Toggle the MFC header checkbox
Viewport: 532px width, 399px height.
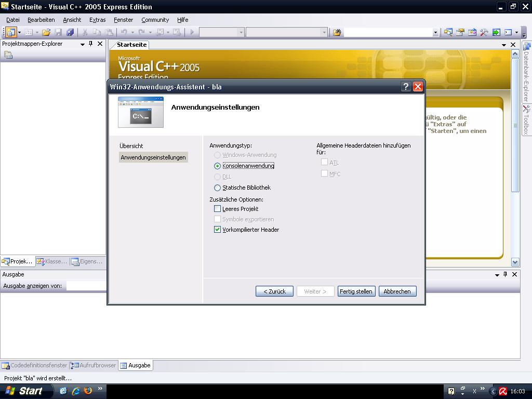[324, 174]
